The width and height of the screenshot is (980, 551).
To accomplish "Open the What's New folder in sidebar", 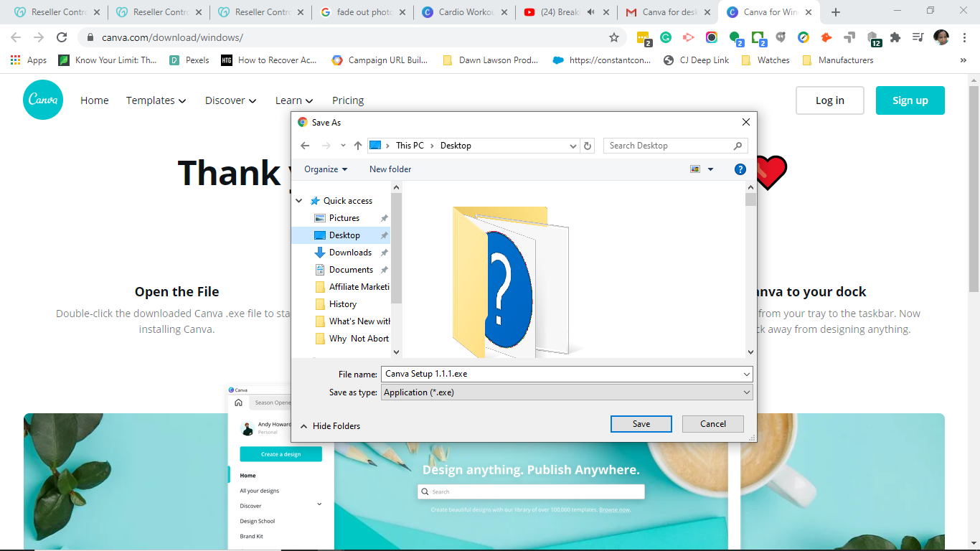I will click(x=353, y=321).
